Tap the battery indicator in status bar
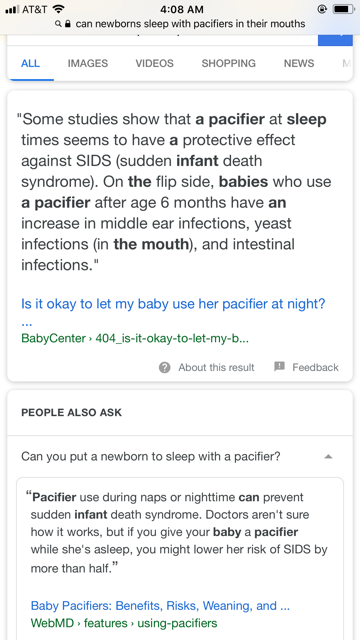This screenshot has height=640, width=360. (x=343, y=9)
